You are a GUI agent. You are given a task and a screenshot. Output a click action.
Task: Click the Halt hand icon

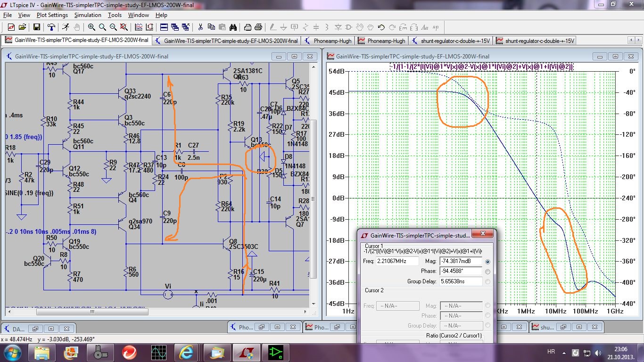pos(76,27)
